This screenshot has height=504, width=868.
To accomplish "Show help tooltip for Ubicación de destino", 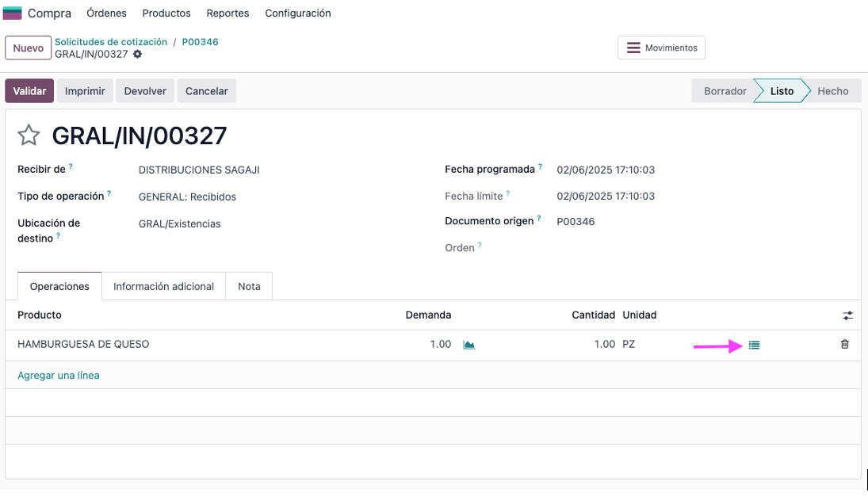I will pyautogui.click(x=58, y=235).
